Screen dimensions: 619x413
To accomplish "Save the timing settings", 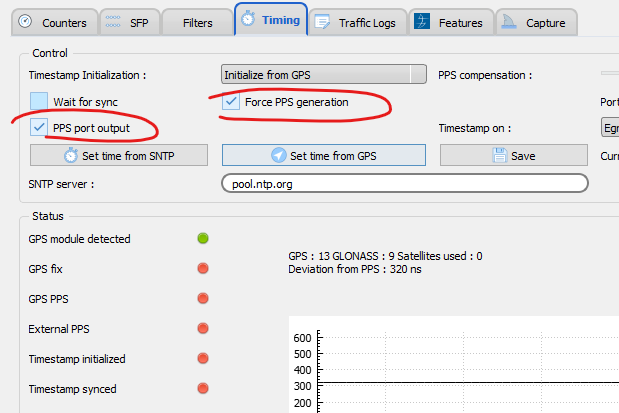I will click(x=513, y=155).
